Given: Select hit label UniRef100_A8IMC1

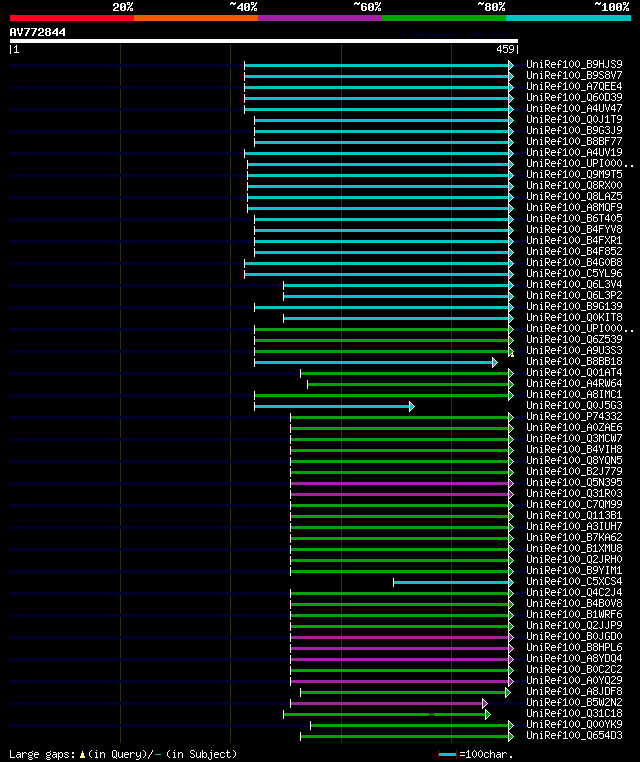Looking at the screenshot, I should point(574,394).
